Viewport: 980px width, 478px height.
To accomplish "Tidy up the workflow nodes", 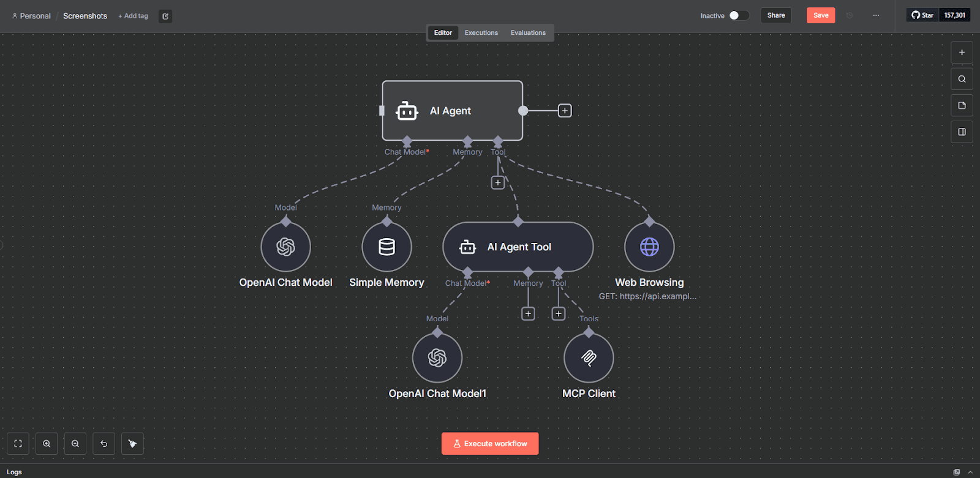I will (x=132, y=444).
